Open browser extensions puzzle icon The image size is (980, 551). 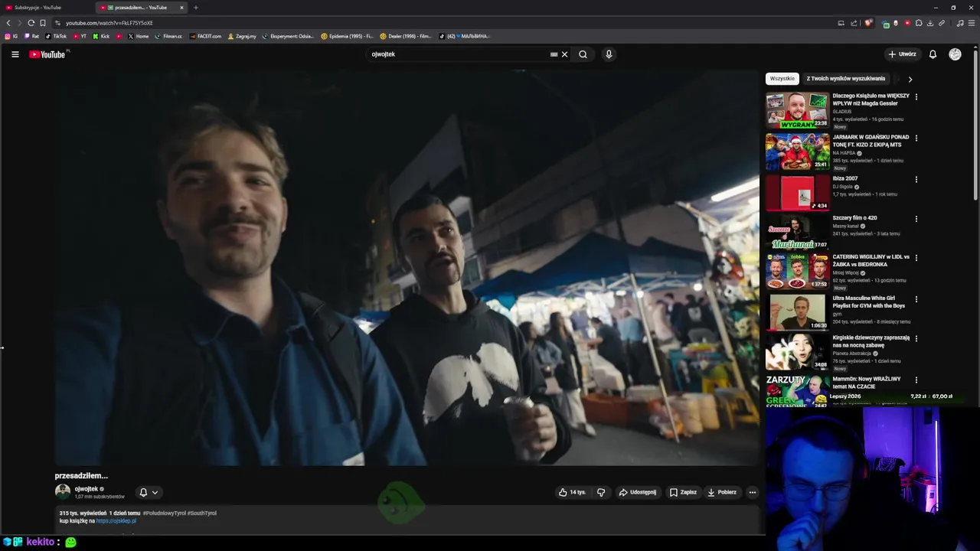tap(919, 23)
